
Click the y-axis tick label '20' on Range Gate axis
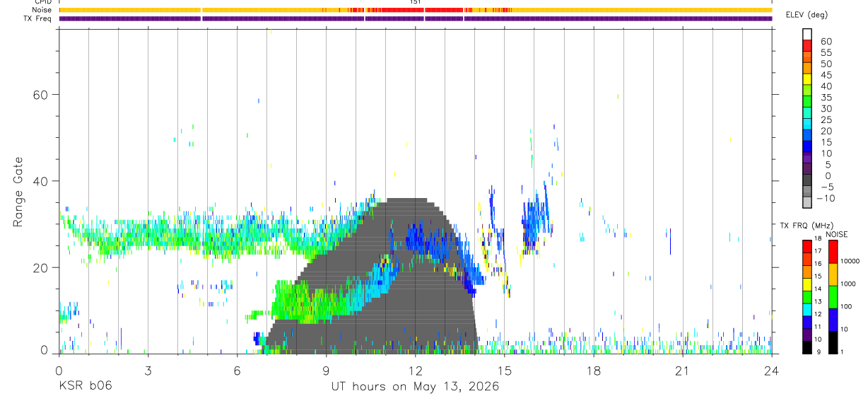(40, 267)
